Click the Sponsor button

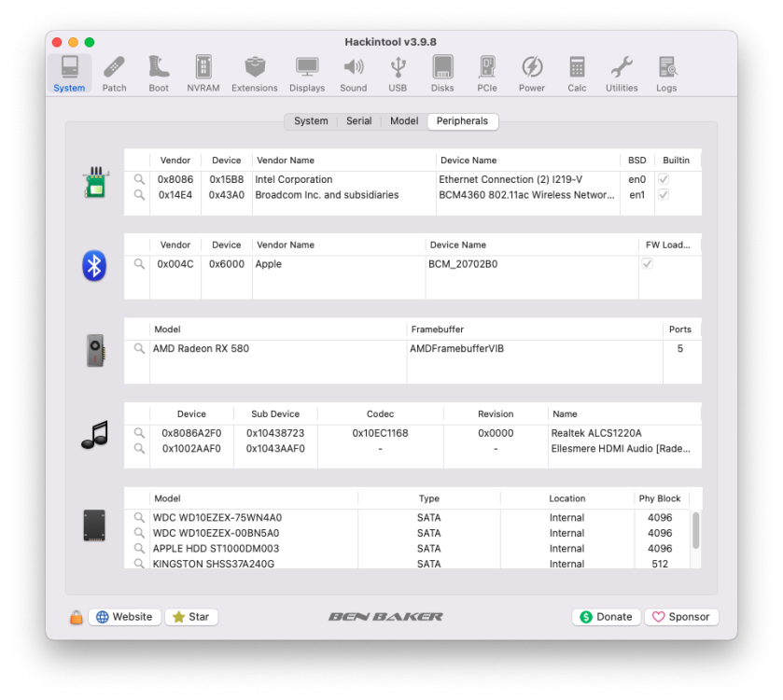(681, 617)
